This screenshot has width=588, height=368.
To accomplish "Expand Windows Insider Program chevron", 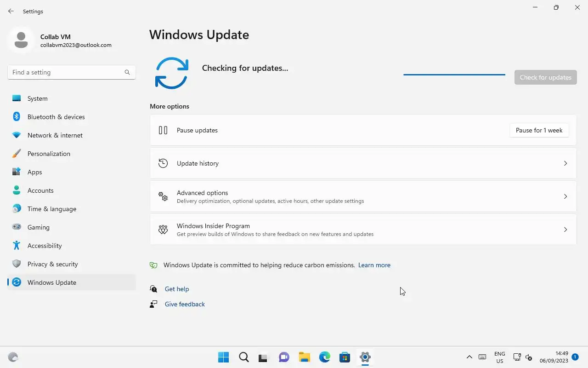I will point(565,230).
